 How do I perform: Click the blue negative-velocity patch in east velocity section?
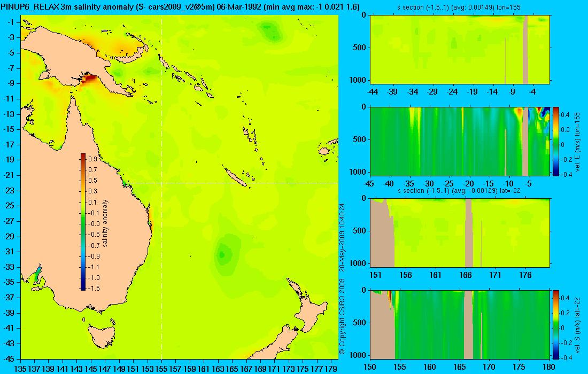pos(545,111)
